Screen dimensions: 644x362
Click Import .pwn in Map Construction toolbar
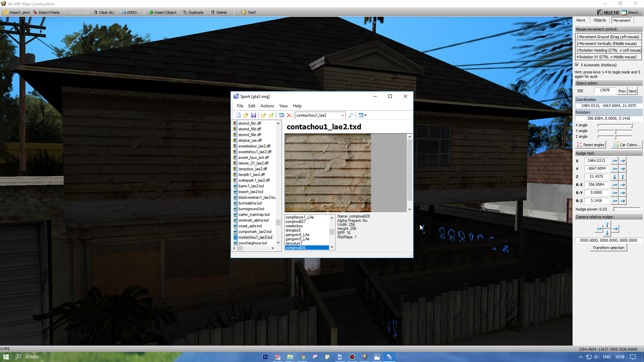16,12
